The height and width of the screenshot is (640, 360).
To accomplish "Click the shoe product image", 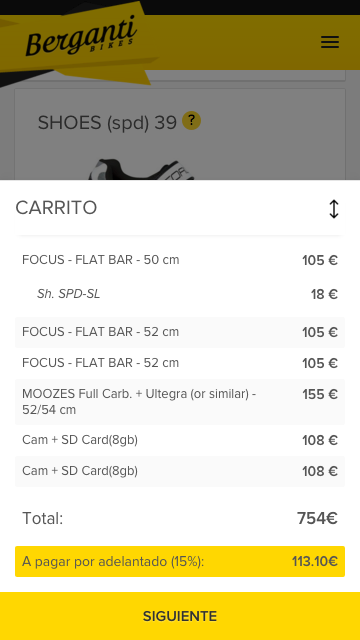I will (141, 169).
